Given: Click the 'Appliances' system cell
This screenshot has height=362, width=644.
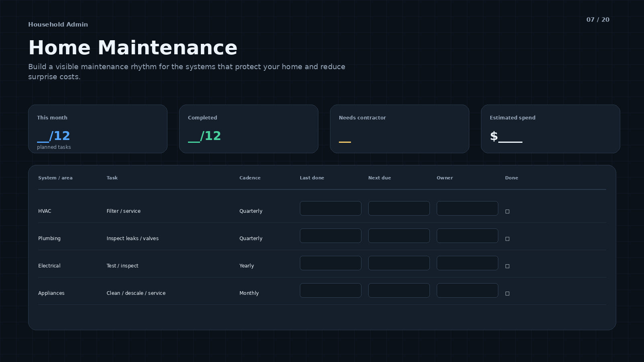Looking at the screenshot, I should coord(51,293).
